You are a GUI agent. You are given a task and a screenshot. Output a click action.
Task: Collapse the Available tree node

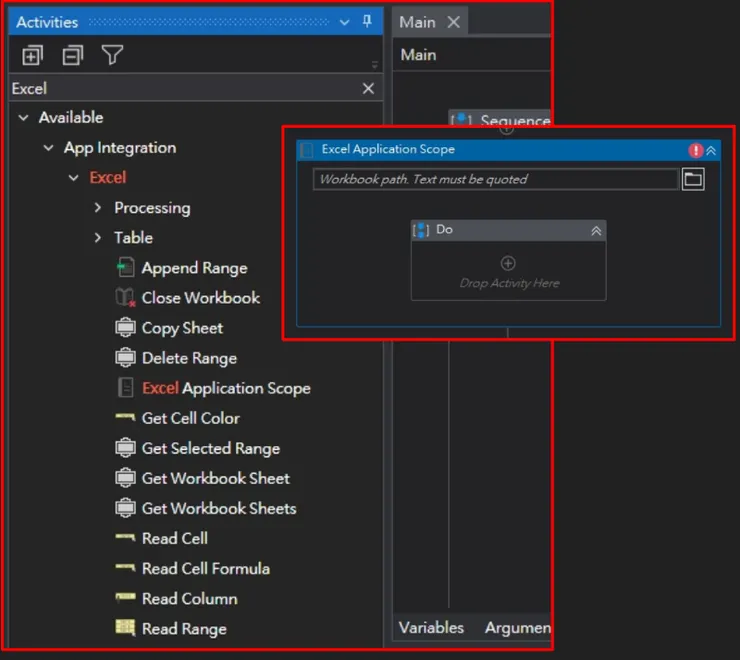[23, 118]
